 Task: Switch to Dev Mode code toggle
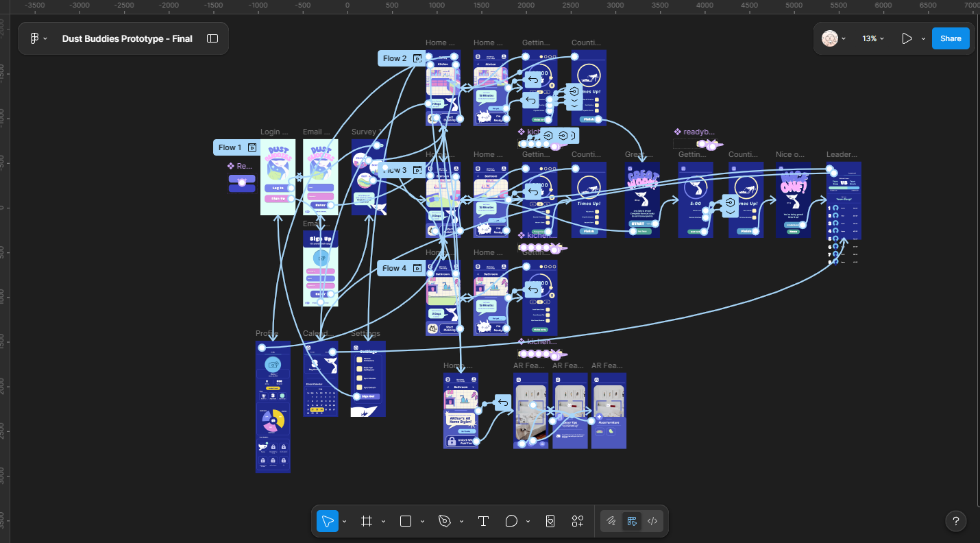[652, 521]
